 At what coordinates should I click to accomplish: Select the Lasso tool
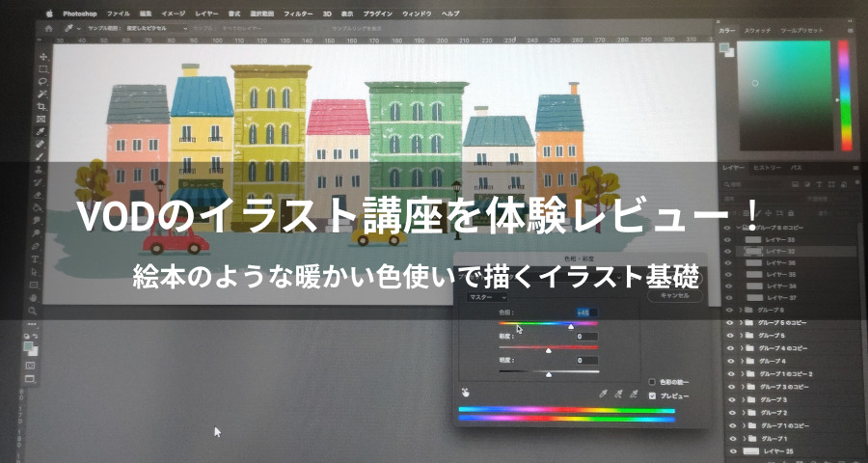coord(42,81)
